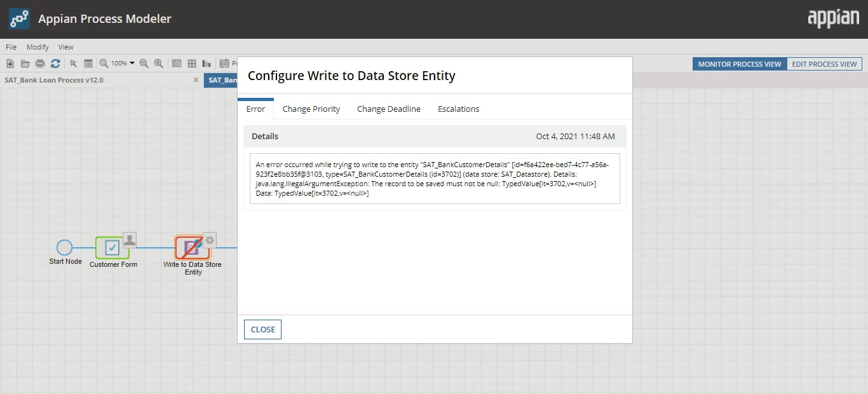Click the zoom in icon
Viewport: 868px width, 394px height.
[x=159, y=64]
